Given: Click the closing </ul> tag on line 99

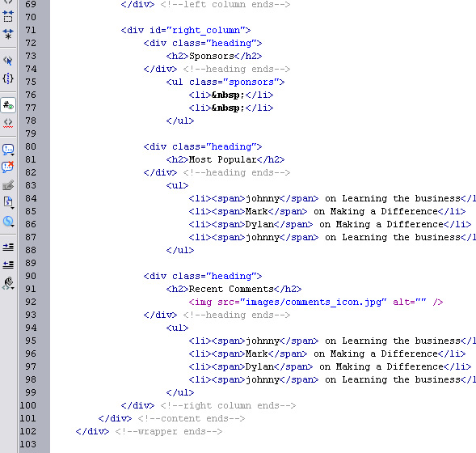Looking at the screenshot, I should tap(180, 393).
